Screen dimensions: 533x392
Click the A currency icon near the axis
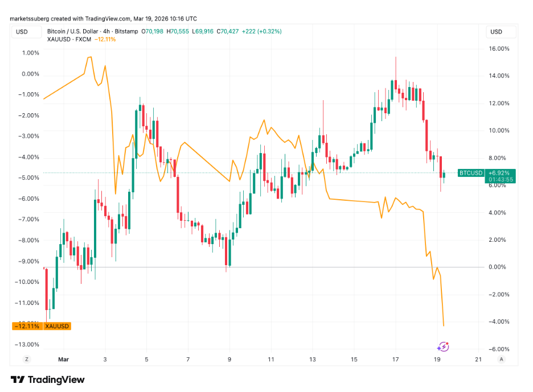click(501, 359)
